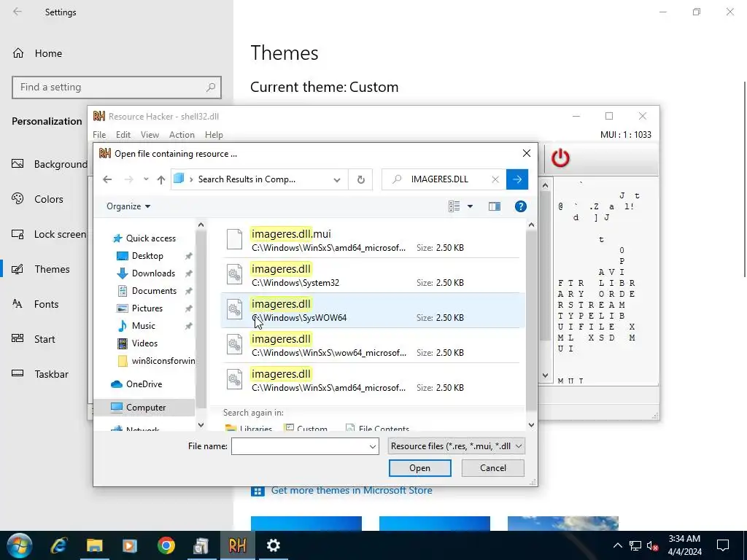Open the Resource files type filter dropdown
This screenshot has height=560, width=747.
pyautogui.click(x=457, y=446)
